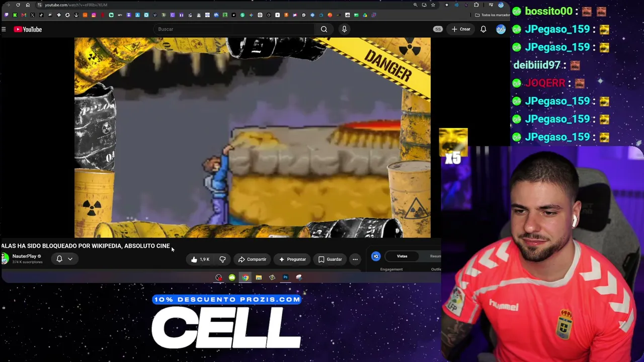Screen dimensions: 644x362
Task: Open the Gmail bookmark icon
Action: point(24,15)
